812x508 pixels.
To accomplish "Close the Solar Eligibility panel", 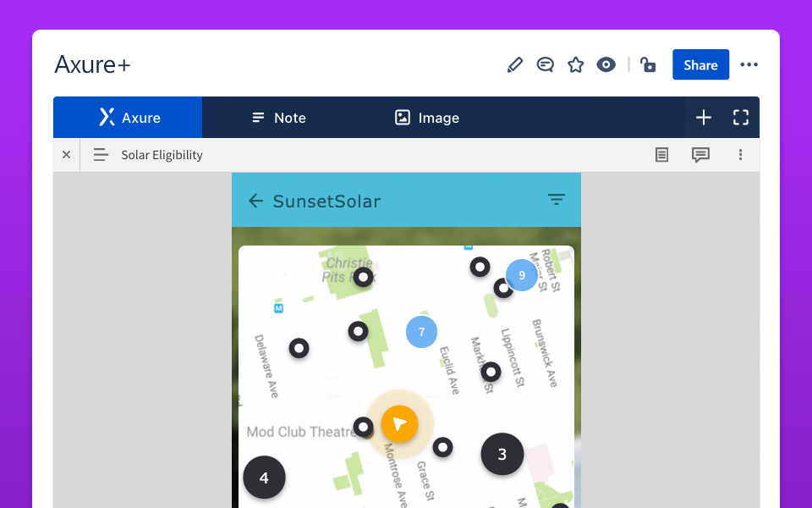I will [x=66, y=154].
